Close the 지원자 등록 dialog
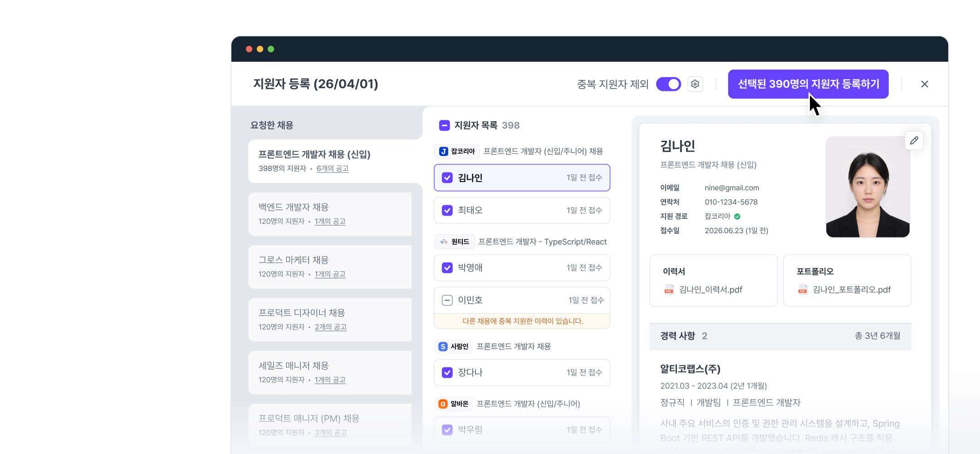The image size is (980, 454). click(925, 84)
